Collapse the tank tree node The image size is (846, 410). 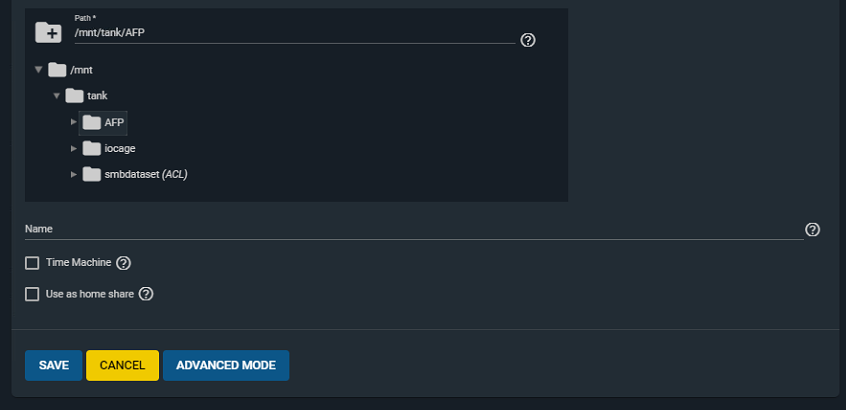(56, 95)
